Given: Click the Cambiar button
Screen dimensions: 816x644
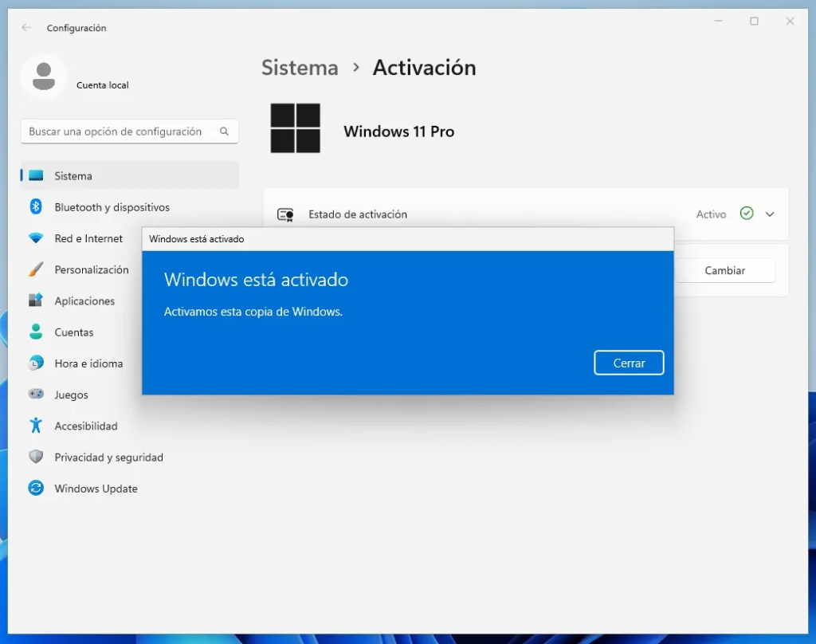Looking at the screenshot, I should tap(724, 270).
